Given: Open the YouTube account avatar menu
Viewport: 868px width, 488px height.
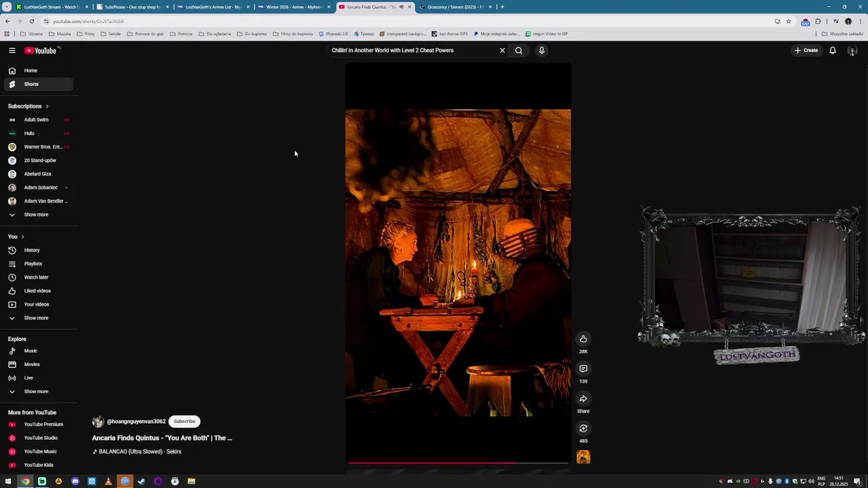Looking at the screenshot, I should 852,50.
